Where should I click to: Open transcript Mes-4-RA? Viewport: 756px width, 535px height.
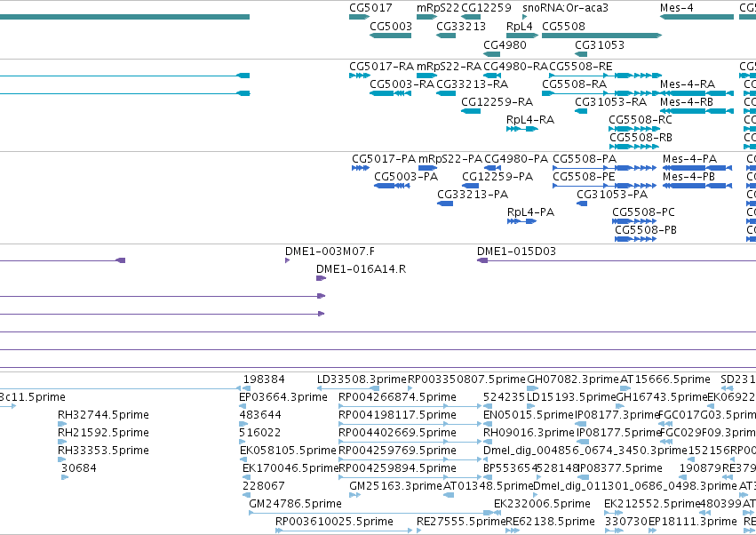[687, 84]
